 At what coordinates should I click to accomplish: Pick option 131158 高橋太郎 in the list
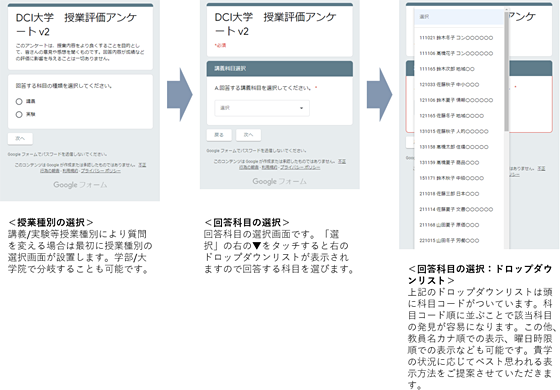[459, 147]
